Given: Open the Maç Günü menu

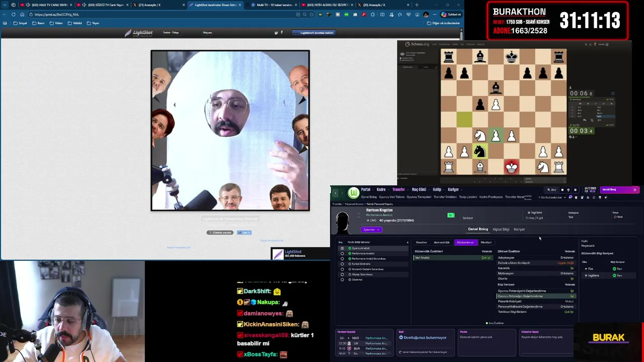Looking at the screenshot, I should pyautogui.click(x=419, y=190).
